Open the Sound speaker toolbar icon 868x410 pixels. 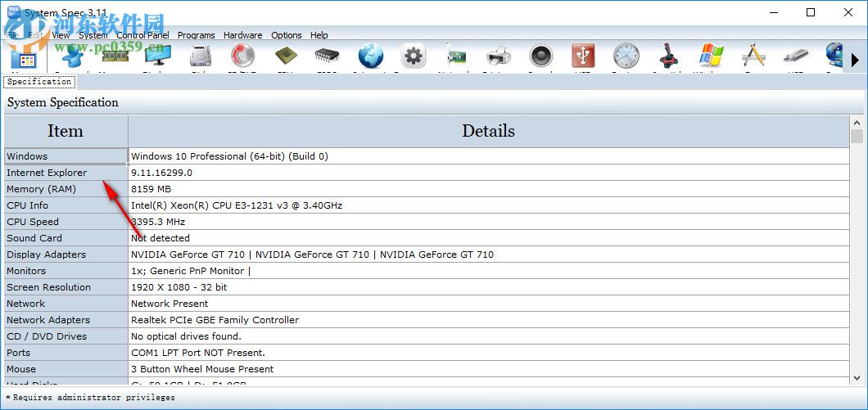click(x=540, y=56)
